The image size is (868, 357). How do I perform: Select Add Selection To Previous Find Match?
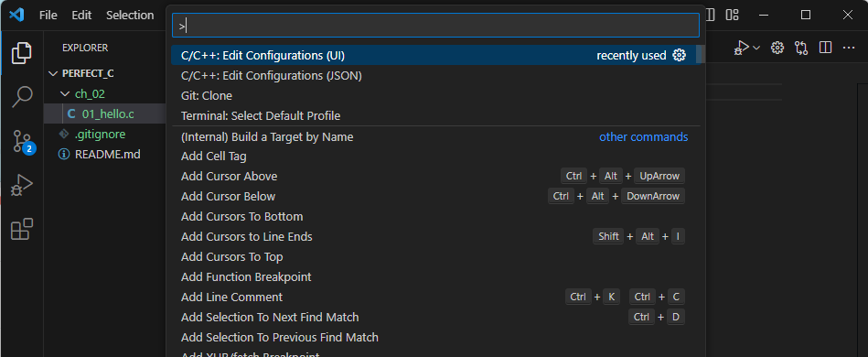pos(435,337)
